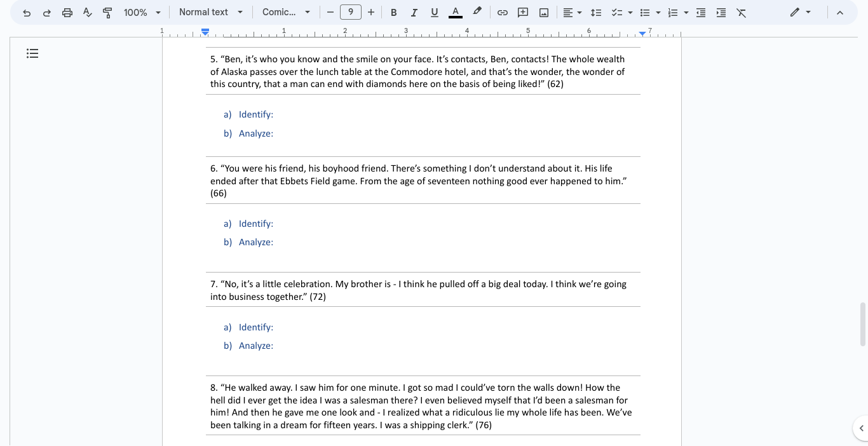Toggle bold formatting
Screen dimensions: 868x446
point(394,13)
